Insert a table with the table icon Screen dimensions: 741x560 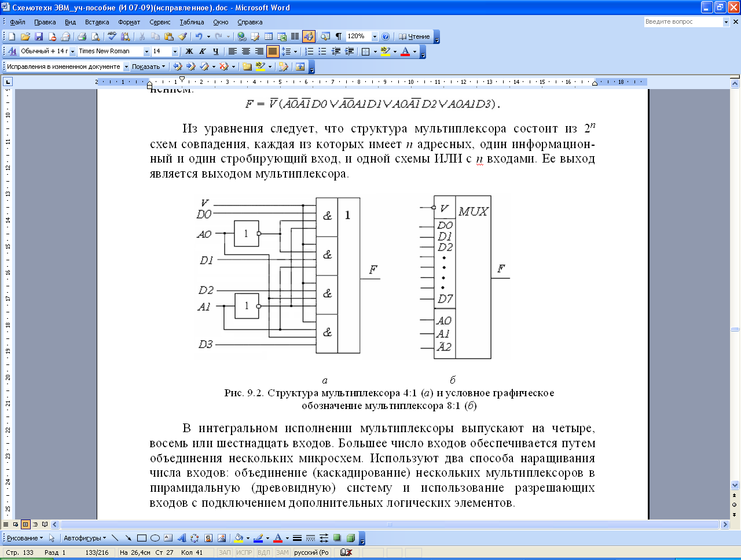click(269, 36)
